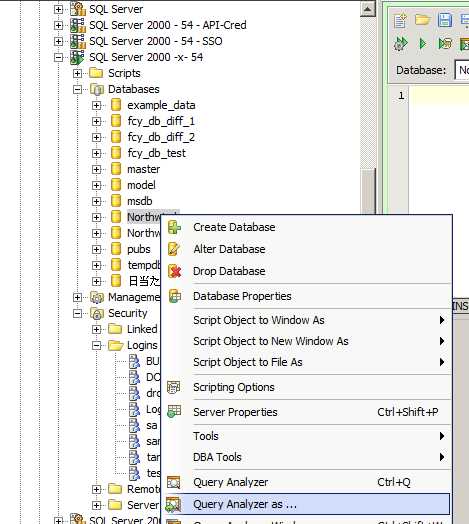Expand the model database node
Viewport: 469px width, 524px height.
coord(97,185)
